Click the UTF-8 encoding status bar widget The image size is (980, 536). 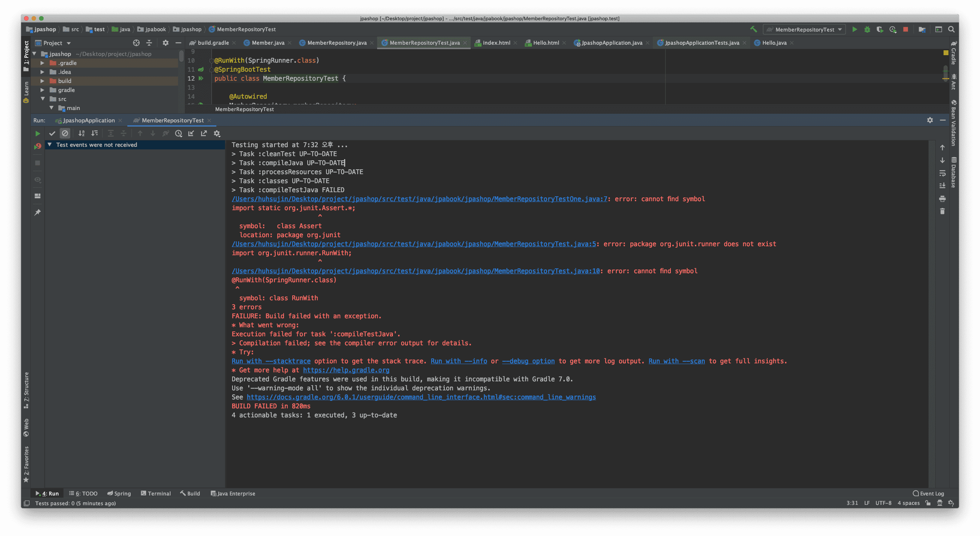pos(883,503)
